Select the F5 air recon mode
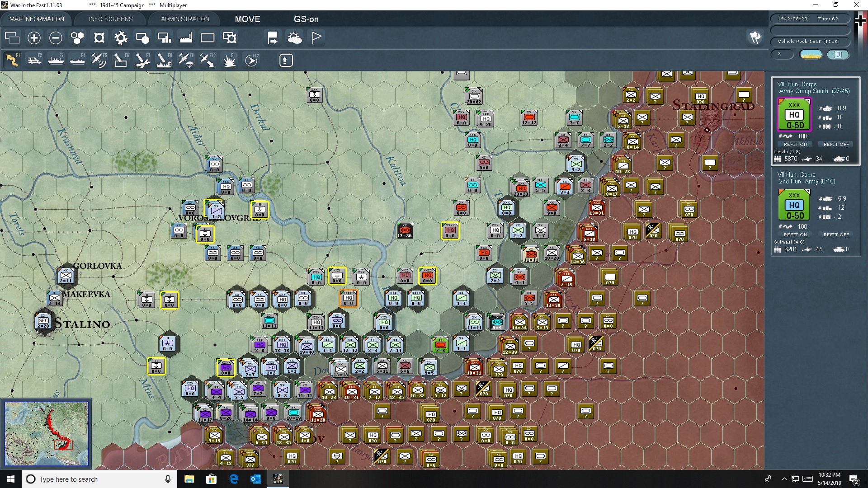This screenshot has width=868, height=488. (x=99, y=60)
